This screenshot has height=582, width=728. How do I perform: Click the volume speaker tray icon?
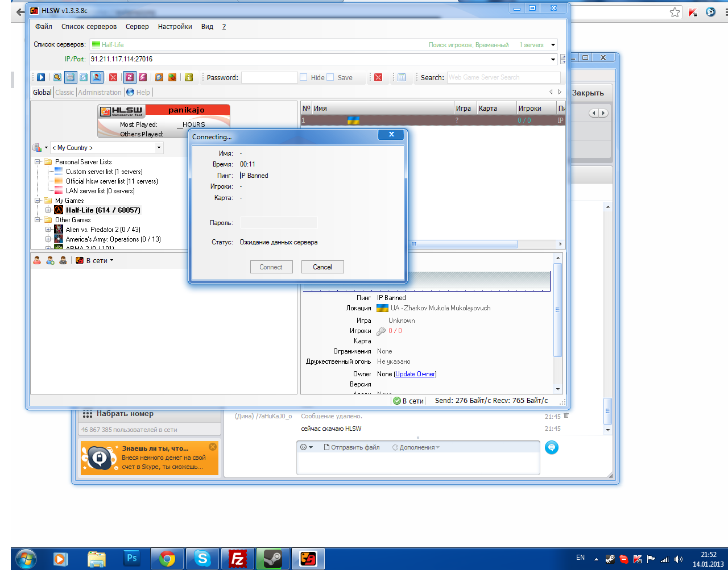(679, 559)
